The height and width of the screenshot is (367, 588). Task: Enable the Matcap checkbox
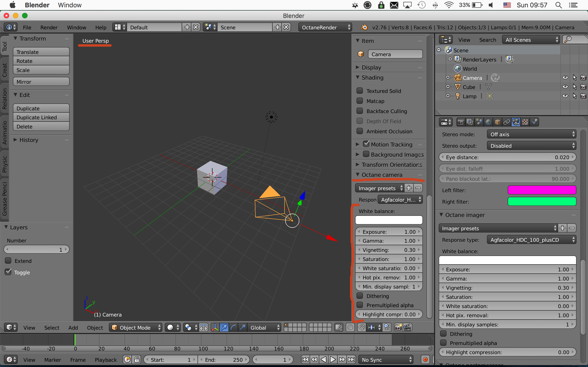[360, 101]
